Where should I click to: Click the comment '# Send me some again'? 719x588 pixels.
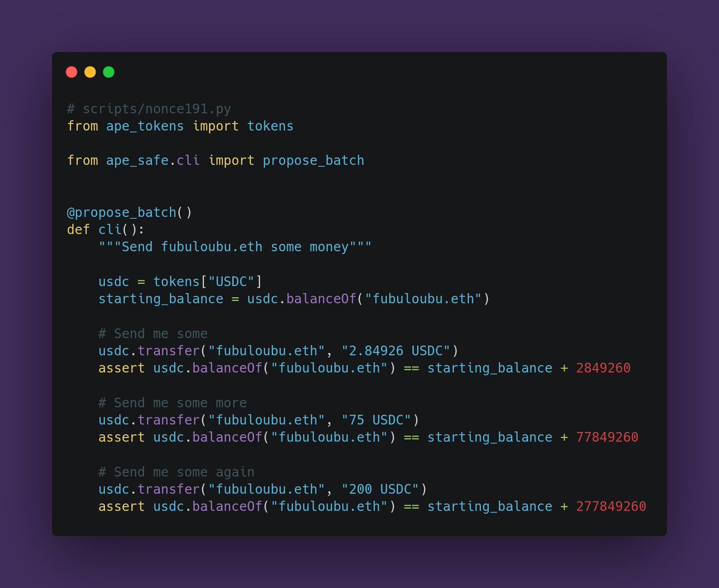coord(177,472)
